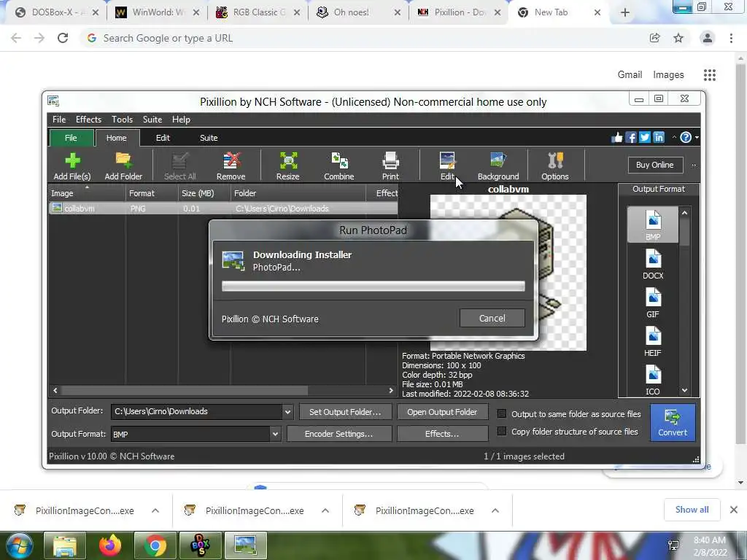Open the Chrome profile avatar icon
This screenshot has height=560, width=747.
(x=708, y=38)
